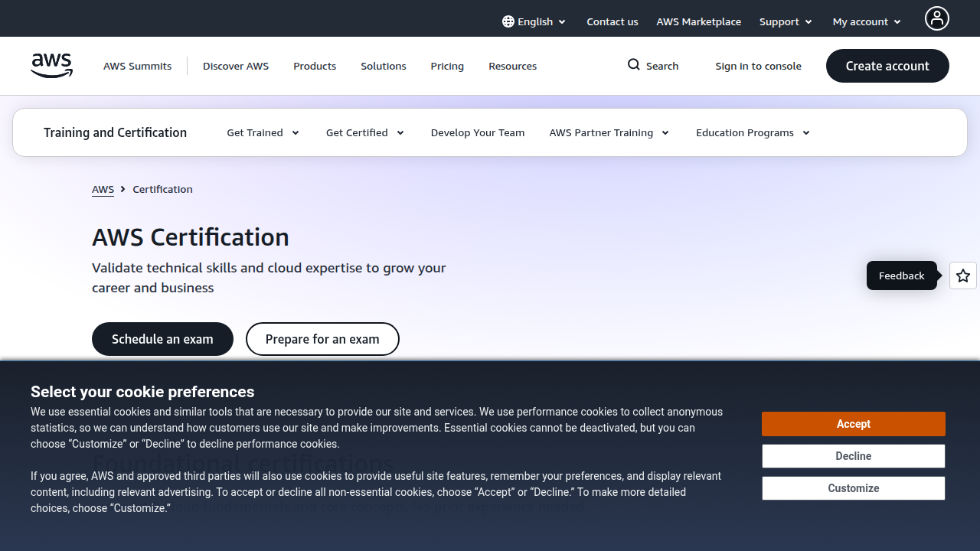Click Sign in to console
This screenshot has width=980, height=551.
[x=759, y=66]
